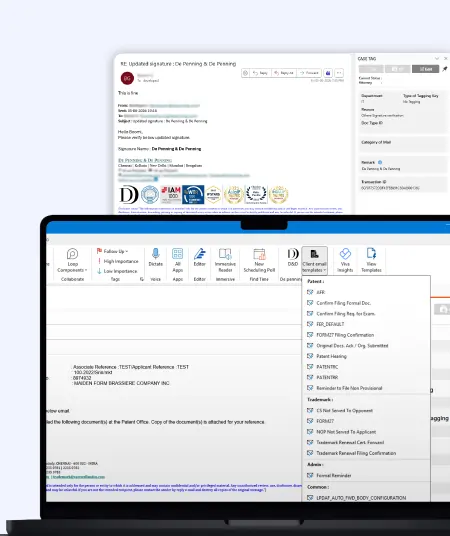The image size is (450, 536).
Task: Click the D logo in email signature
Action: point(129,195)
